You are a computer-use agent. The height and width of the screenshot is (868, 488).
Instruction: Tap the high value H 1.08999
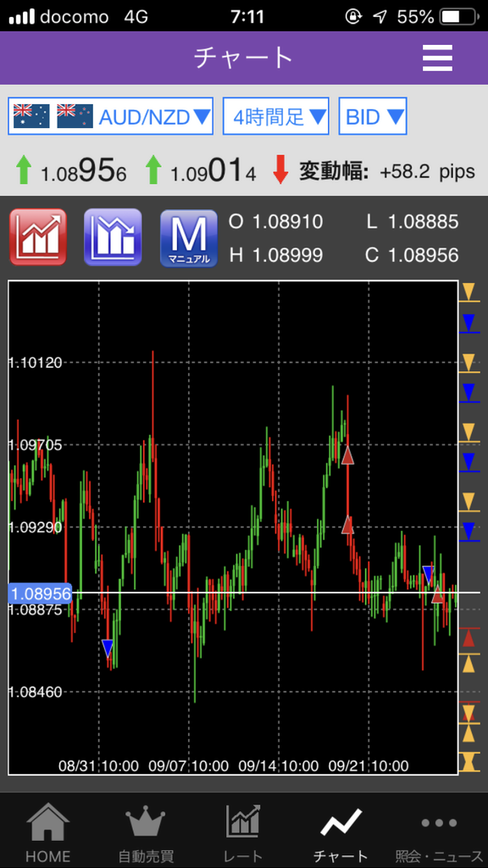click(276, 255)
